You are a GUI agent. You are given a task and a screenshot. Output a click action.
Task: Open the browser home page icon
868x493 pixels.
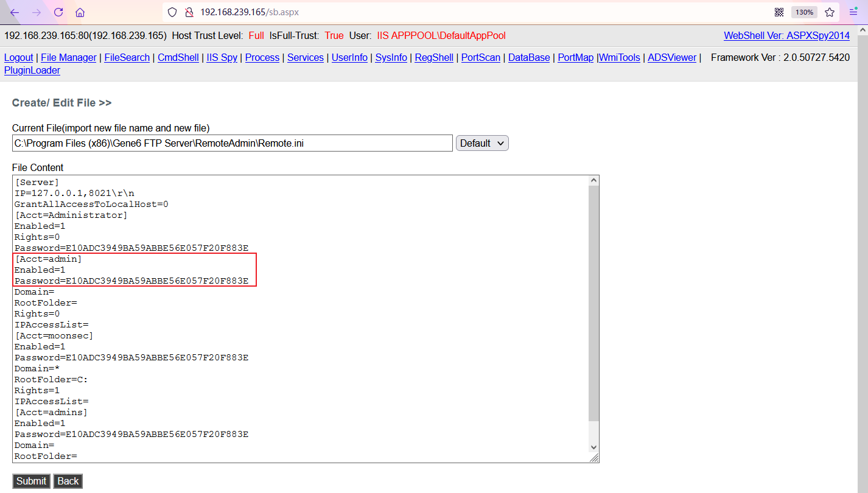pyautogui.click(x=80, y=12)
